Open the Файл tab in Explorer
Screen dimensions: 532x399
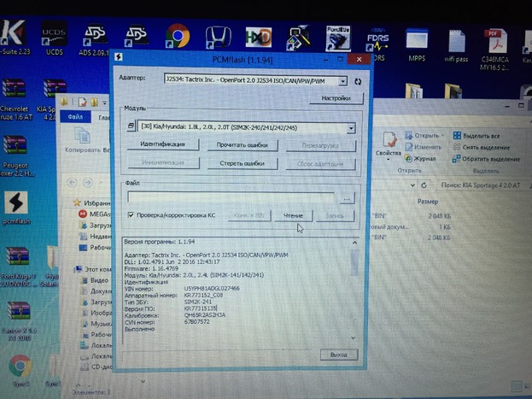point(75,117)
